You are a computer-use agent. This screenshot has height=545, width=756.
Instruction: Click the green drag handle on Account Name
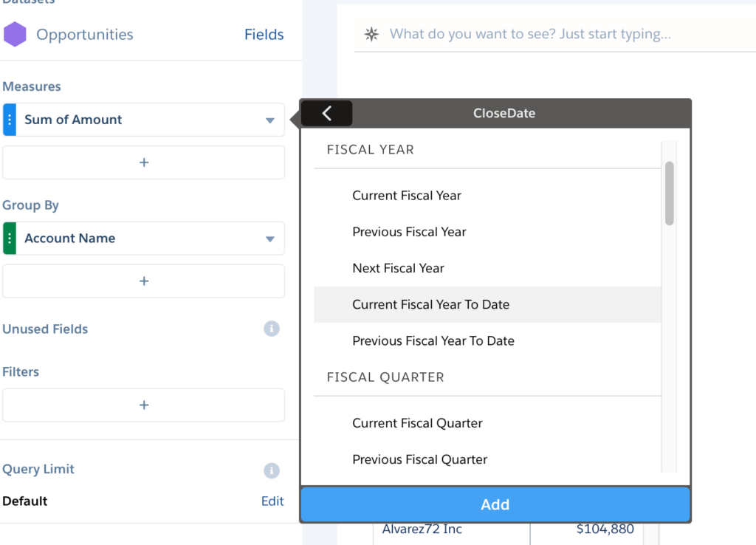click(10, 239)
